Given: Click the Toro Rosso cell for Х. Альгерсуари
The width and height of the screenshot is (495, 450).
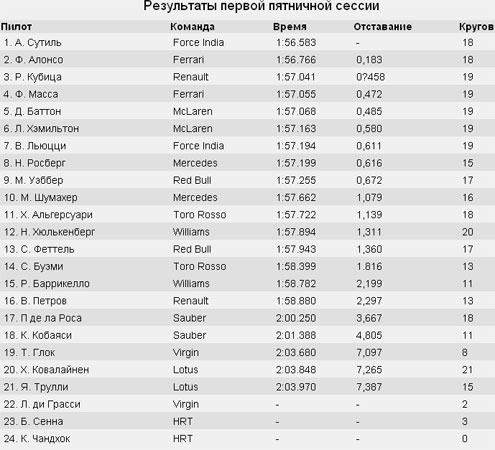Looking at the screenshot, I should coord(200,215).
